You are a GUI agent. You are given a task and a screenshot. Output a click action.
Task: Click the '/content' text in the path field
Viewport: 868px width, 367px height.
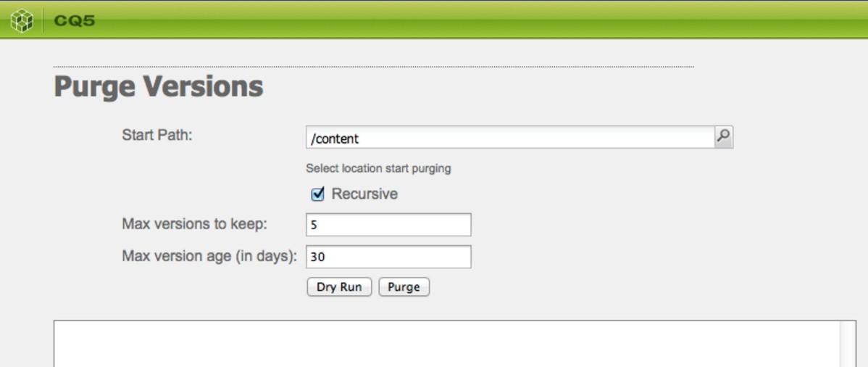pos(335,138)
